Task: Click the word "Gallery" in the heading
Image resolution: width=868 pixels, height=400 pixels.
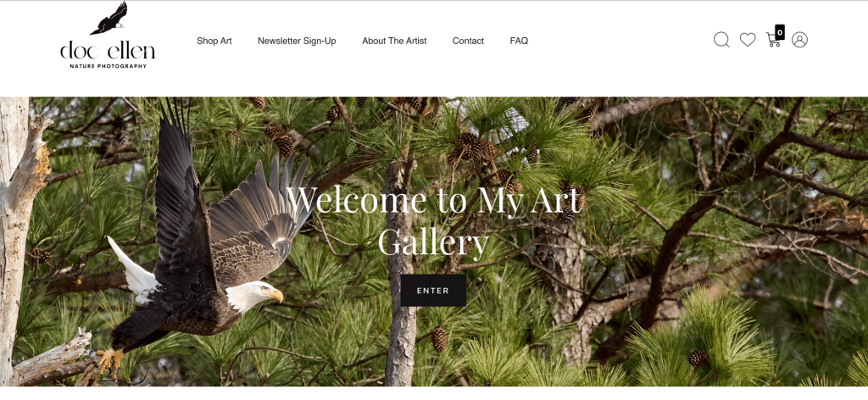Action: 433,242
